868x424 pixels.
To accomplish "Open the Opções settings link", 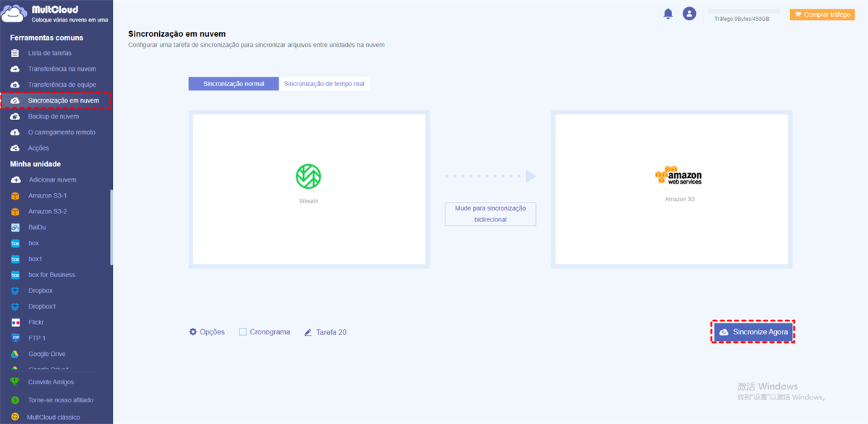I will [207, 332].
